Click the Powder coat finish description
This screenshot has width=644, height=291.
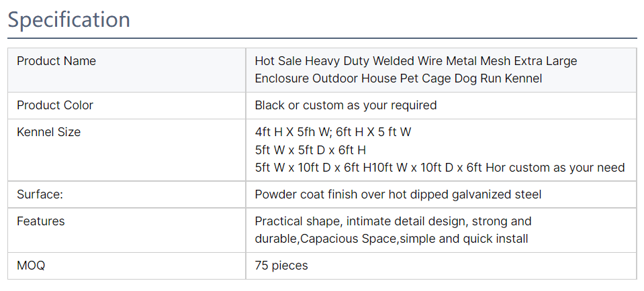coord(398,194)
